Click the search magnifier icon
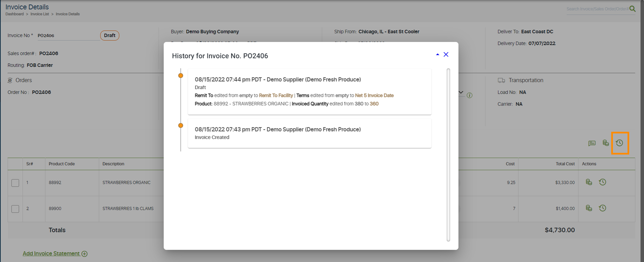This screenshot has height=262, width=644. click(x=633, y=9)
